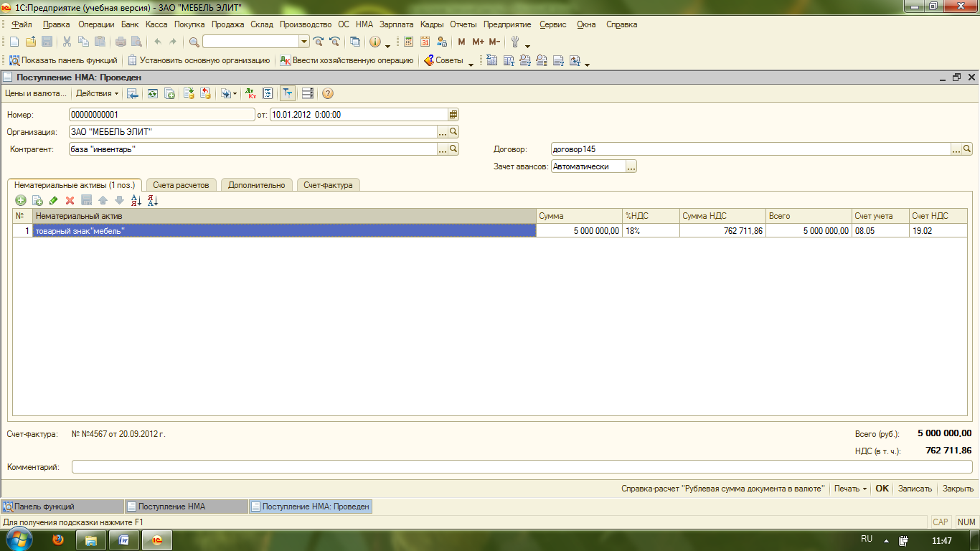Viewport: 980px width, 551px height.
Task: Open the Действия dropdown menu
Action: pyautogui.click(x=97, y=93)
